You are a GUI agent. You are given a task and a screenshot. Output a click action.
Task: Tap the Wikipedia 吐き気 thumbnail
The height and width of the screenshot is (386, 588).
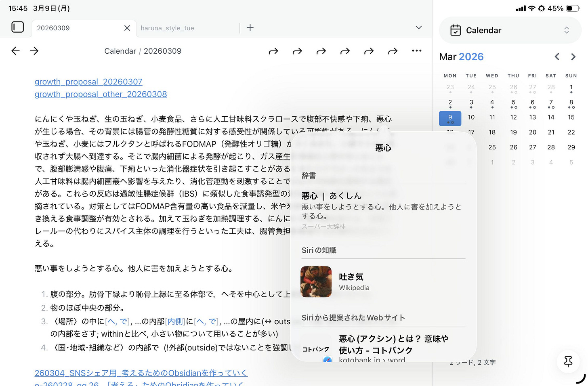coord(316,281)
